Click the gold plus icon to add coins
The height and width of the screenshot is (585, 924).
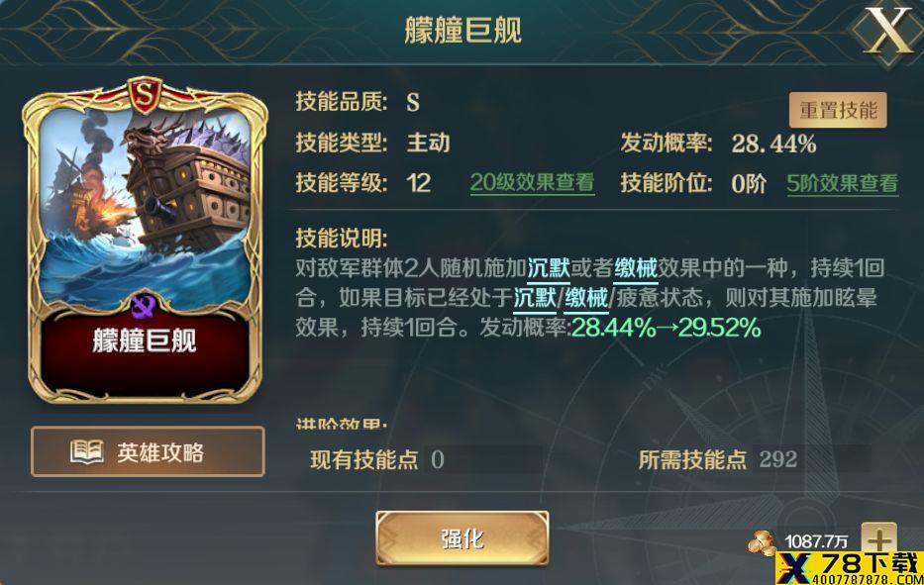pyautogui.click(x=878, y=538)
